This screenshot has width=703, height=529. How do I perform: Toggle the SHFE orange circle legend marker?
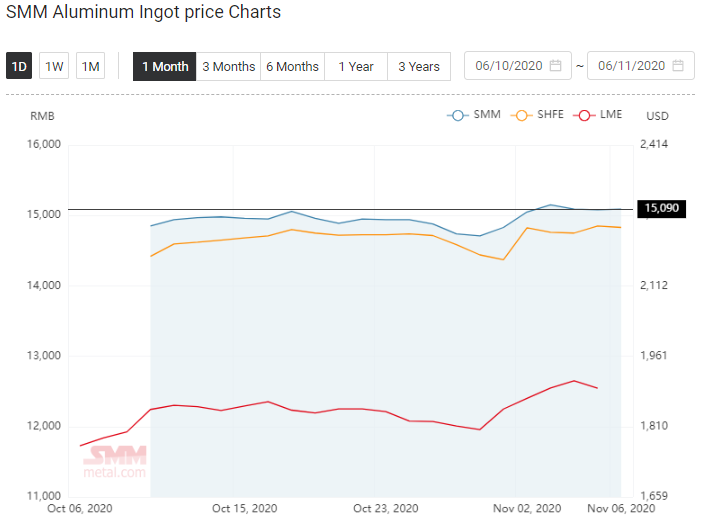(x=521, y=115)
